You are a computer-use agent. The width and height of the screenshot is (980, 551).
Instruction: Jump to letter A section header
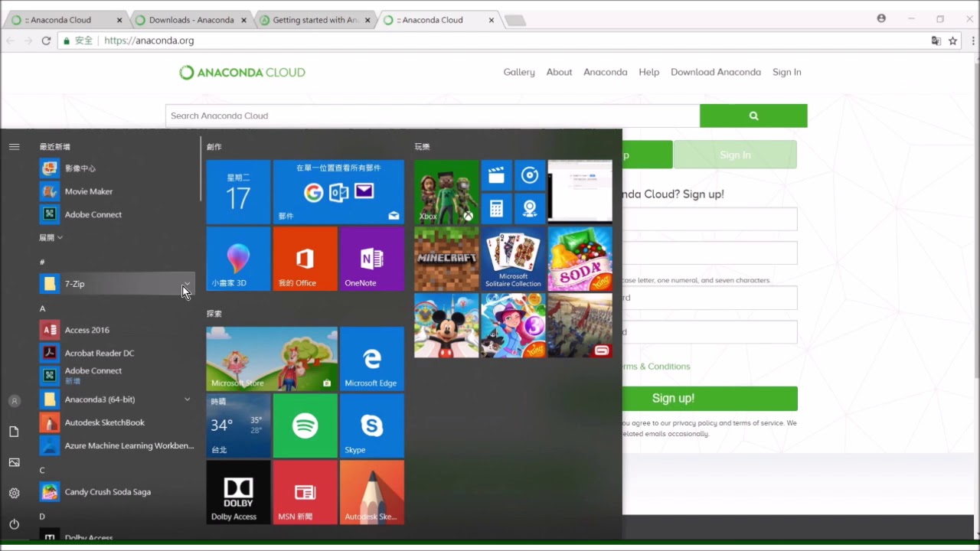coord(43,308)
